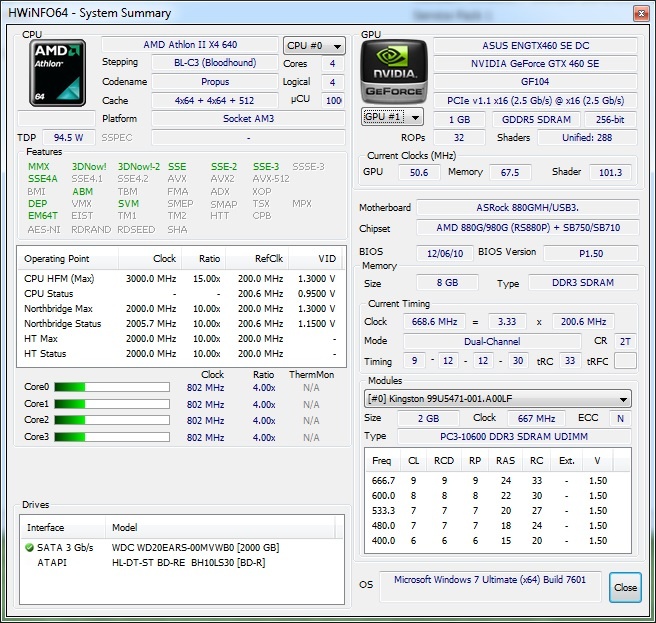Screen dimensions: 656x623
Task: Select the Northbridge Status row
Action: [x=181, y=324]
